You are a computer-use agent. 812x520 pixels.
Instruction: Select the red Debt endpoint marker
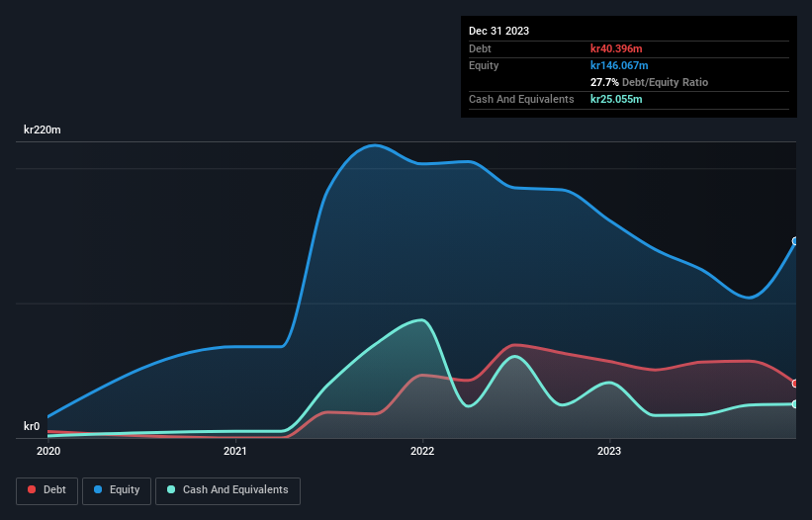pos(795,384)
